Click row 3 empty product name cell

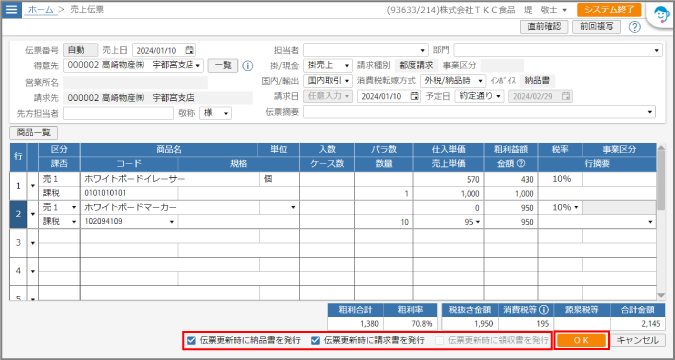click(170, 236)
